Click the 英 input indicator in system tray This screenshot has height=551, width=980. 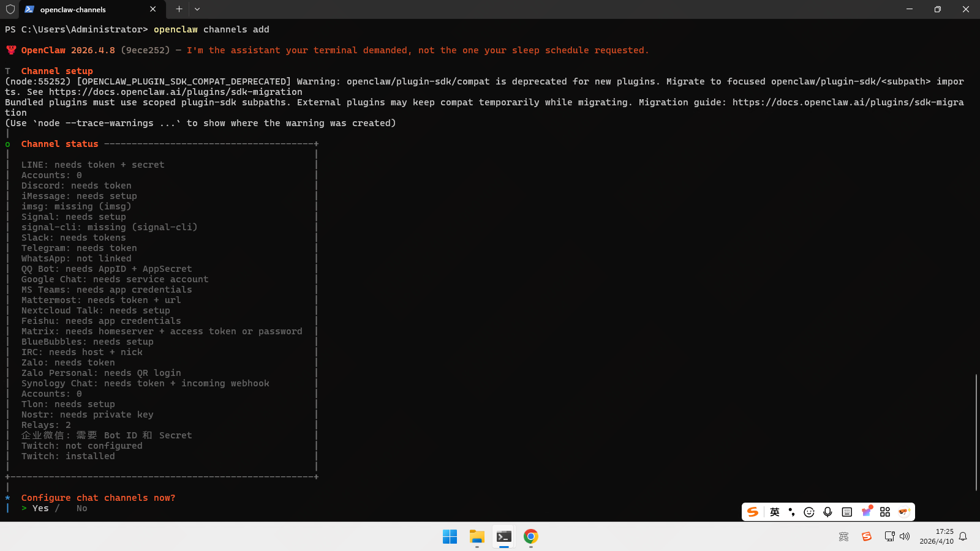tap(843, 537)
